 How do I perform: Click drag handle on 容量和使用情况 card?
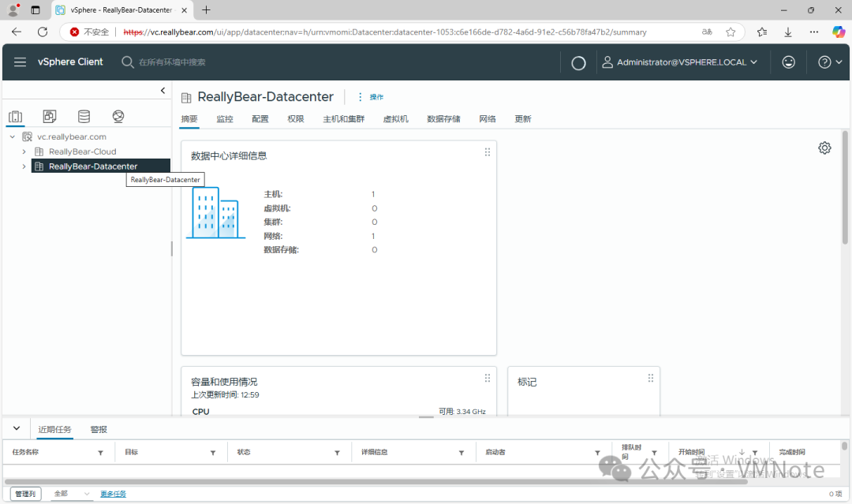488,378
